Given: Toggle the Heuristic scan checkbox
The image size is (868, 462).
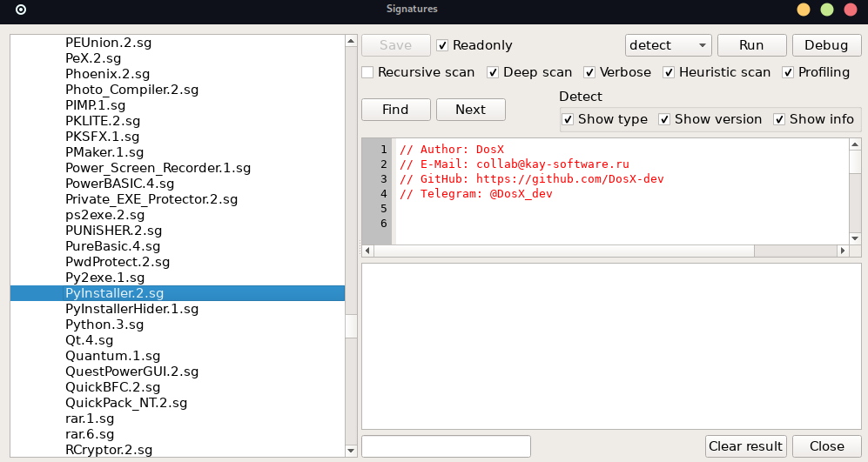Looking at the screenshot, I should pos(669,72).
